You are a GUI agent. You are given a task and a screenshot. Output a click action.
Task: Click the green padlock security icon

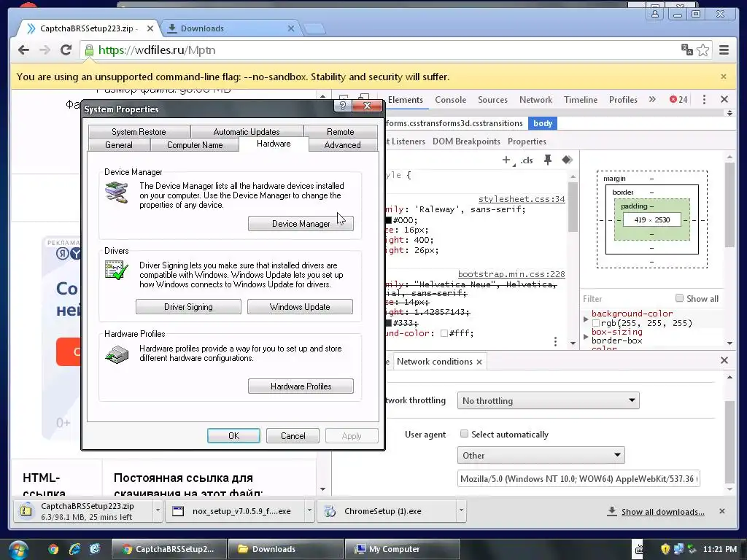pyautogui.click(x=89, y=50)
